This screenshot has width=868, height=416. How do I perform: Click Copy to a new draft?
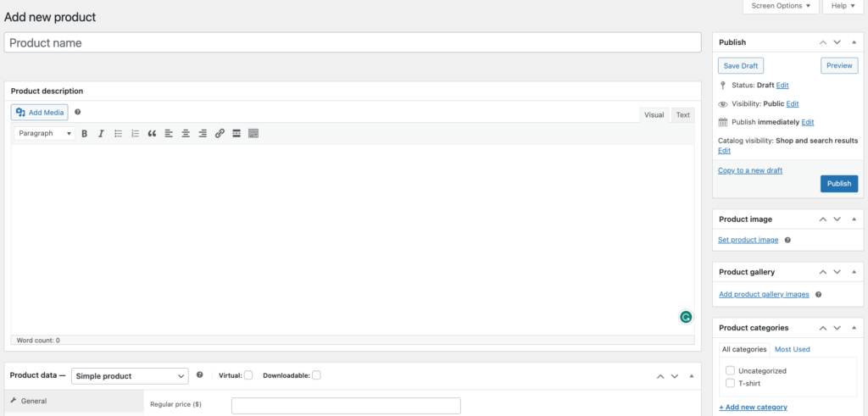click(750, 170)
